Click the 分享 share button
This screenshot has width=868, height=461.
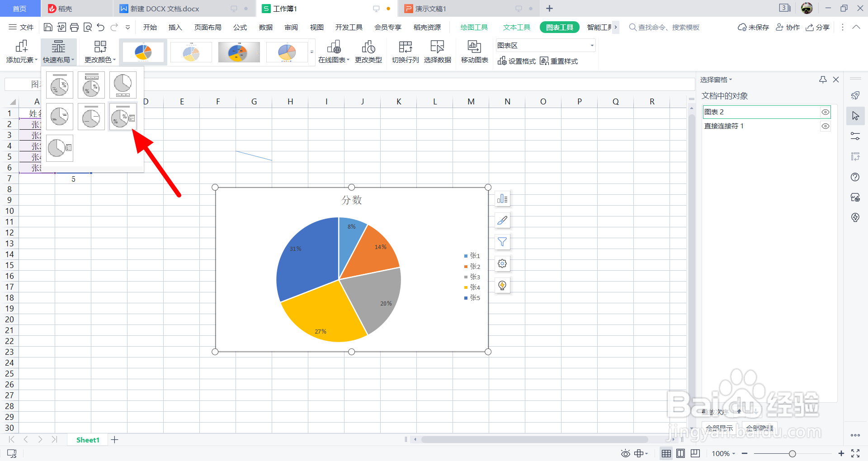[818, 27]
